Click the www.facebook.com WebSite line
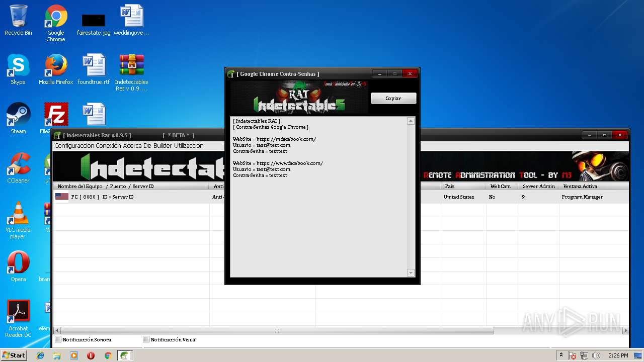 click(x=278, y=163)
